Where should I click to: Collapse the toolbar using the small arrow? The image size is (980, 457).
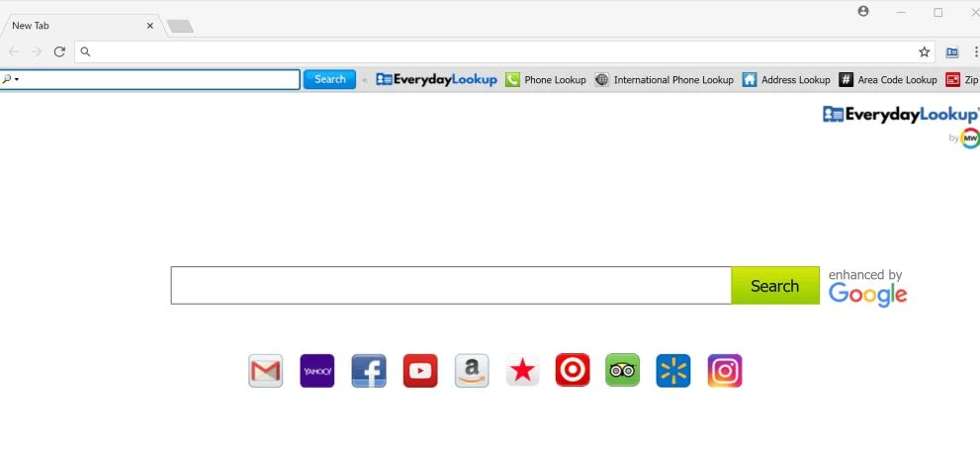click(x=365, y=80)
